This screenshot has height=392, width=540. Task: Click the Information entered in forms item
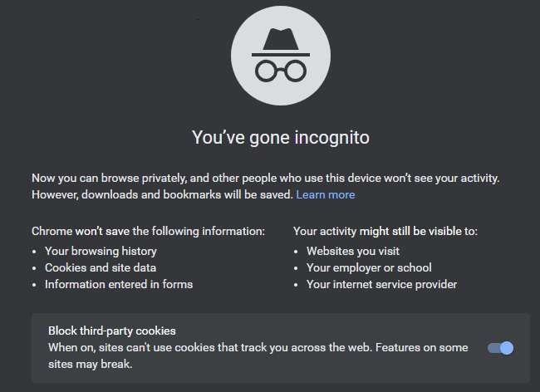119,284
